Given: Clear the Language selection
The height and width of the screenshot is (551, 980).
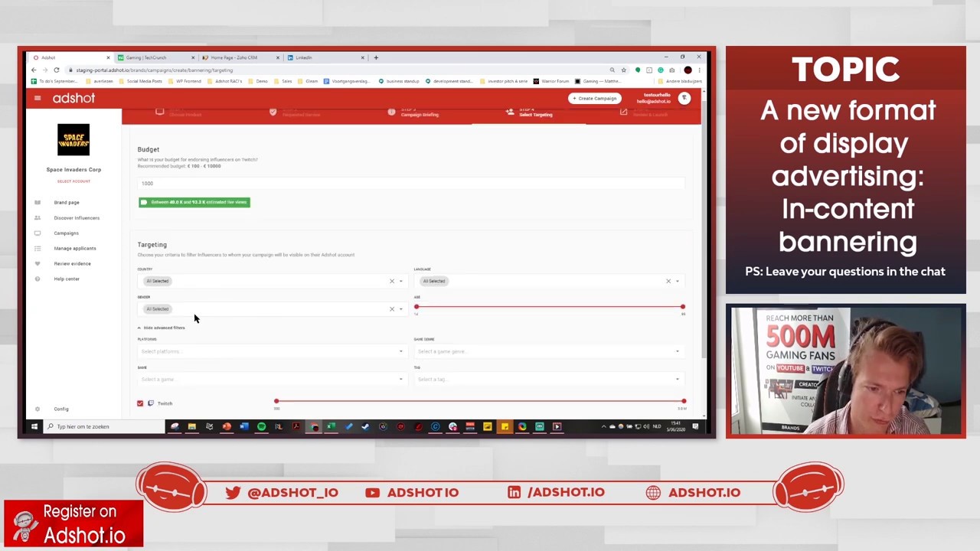Looking at the screenshot, I should coord(668,281).
